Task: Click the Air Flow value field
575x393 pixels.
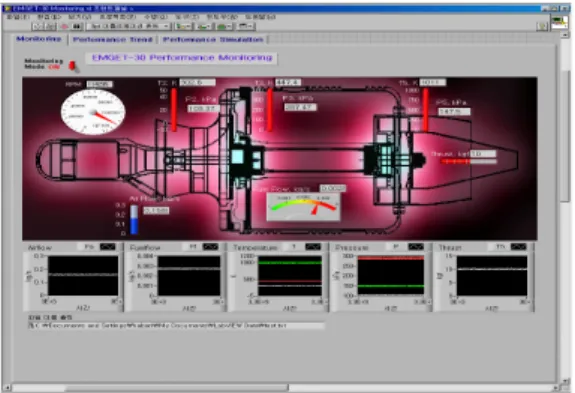Action: click(x=156, y=211)
